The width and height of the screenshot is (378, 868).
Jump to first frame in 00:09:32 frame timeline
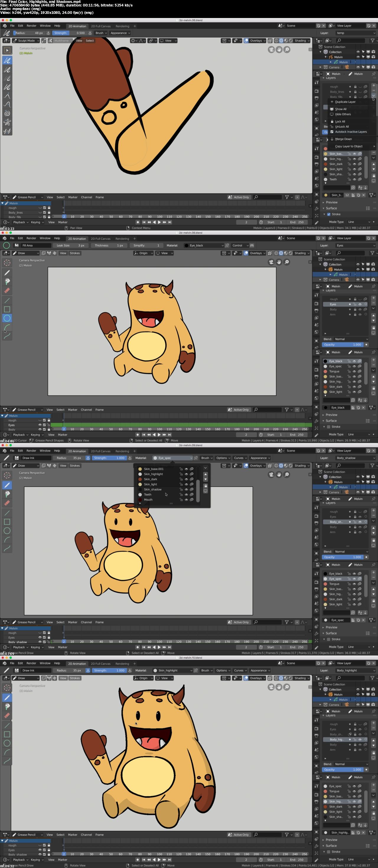click(144, 859)
